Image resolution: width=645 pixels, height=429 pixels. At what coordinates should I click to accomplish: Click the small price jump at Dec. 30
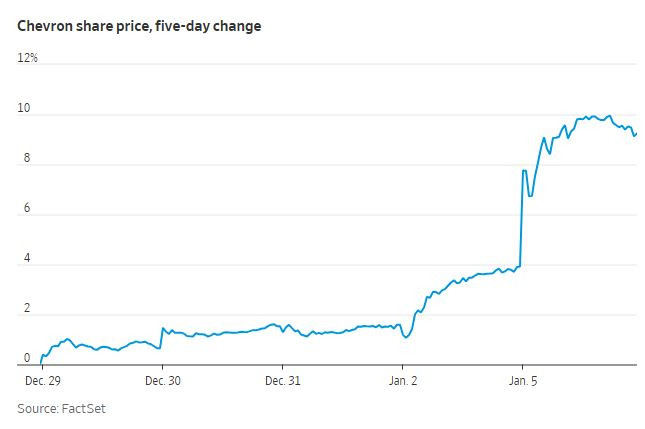point(162,328)
